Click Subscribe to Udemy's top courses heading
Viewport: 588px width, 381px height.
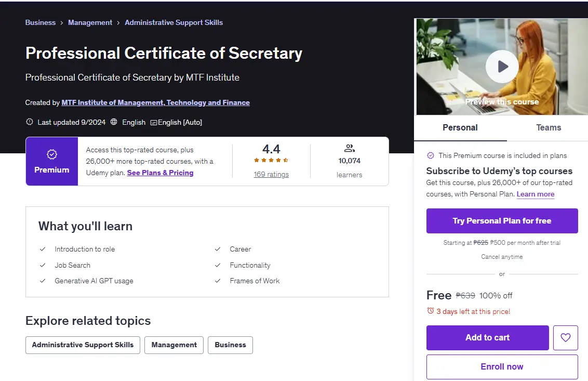(x=499, y=171)
